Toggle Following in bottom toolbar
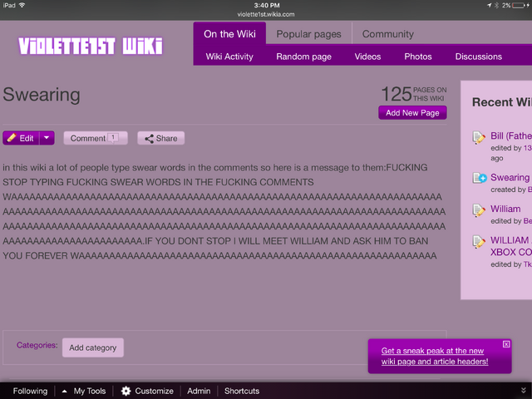Viewport: 532px width, 399px height. [30, 391]
